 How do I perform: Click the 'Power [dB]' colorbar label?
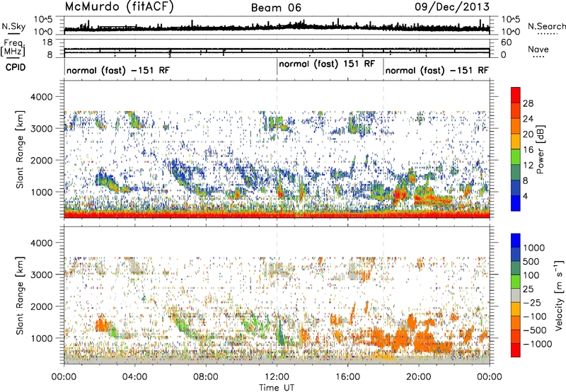point(541,149)
